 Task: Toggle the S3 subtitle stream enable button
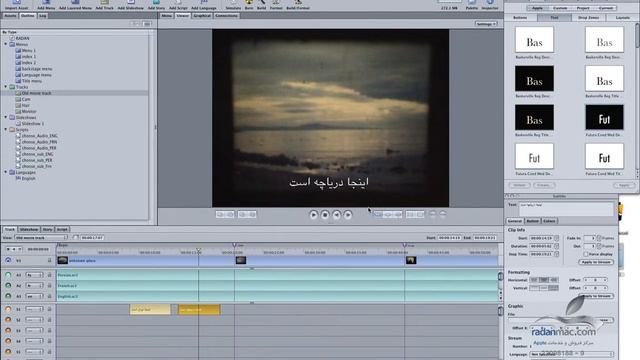tap(8, 331)
